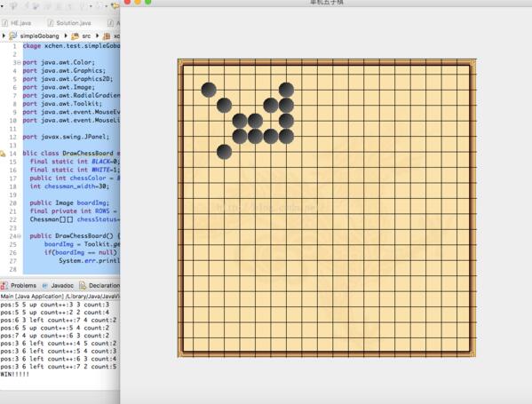Switch to the HE.java editor tab
The height and width of the screenshot is (404, 532).
pyautogui.click(x=17, y=23)
